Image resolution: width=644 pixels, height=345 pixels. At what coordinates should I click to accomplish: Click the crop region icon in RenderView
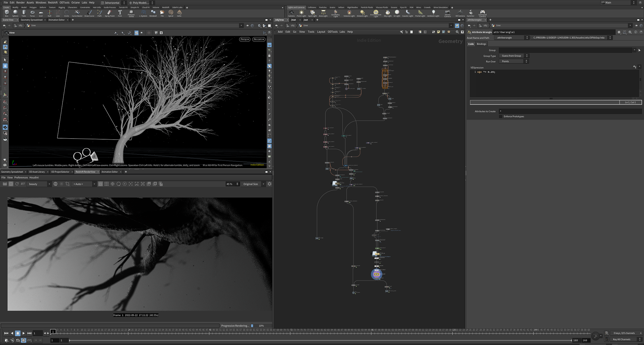tap(67, 184)
